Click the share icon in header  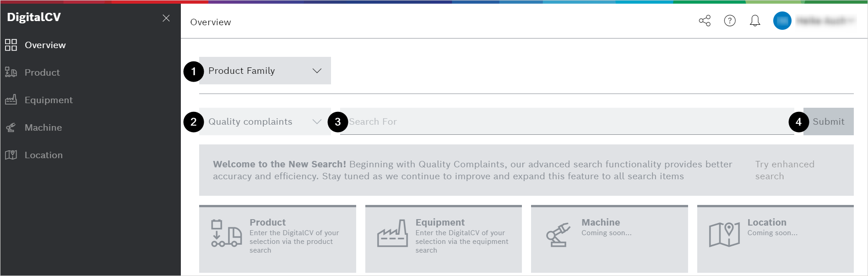click(x=705, y=21)
